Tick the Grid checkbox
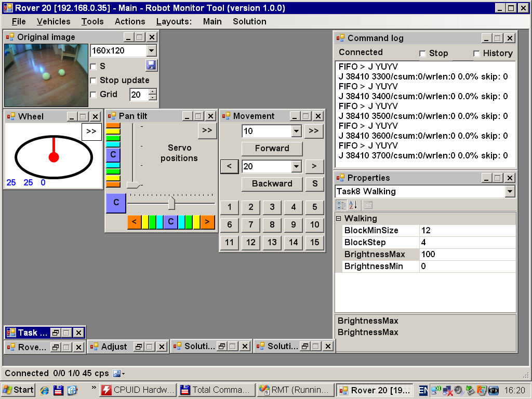 click(x=94, y=95)
